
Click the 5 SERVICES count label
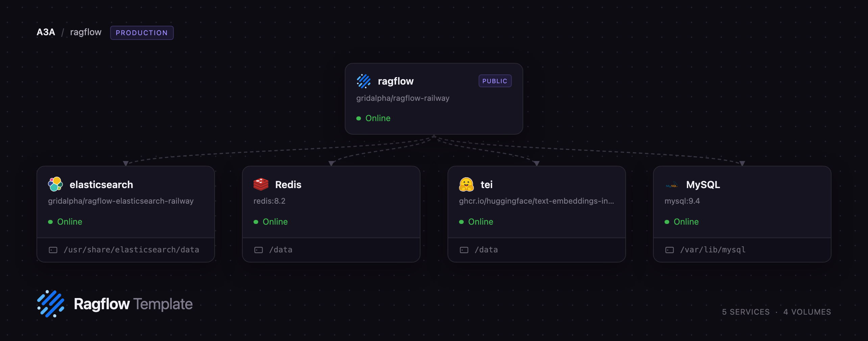[x=746, y=312]
